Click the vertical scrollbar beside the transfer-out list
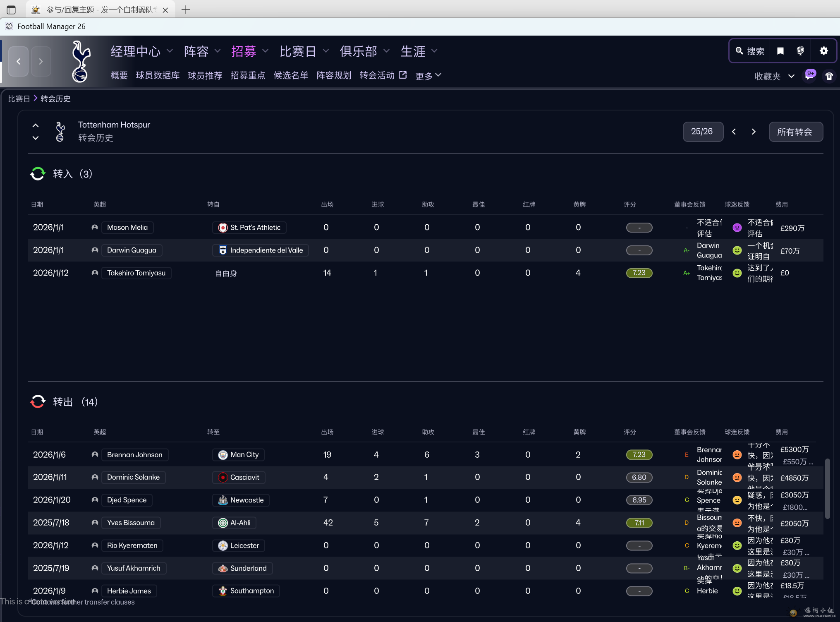Image resolution: width=840 pixels, height=622 pixels. coord(828,488)
